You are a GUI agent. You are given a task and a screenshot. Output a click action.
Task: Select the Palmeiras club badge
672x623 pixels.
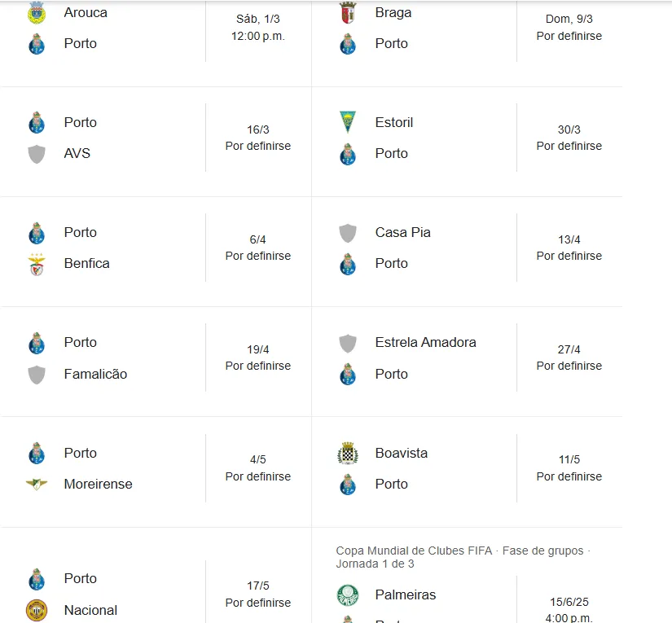click(347, 594)
